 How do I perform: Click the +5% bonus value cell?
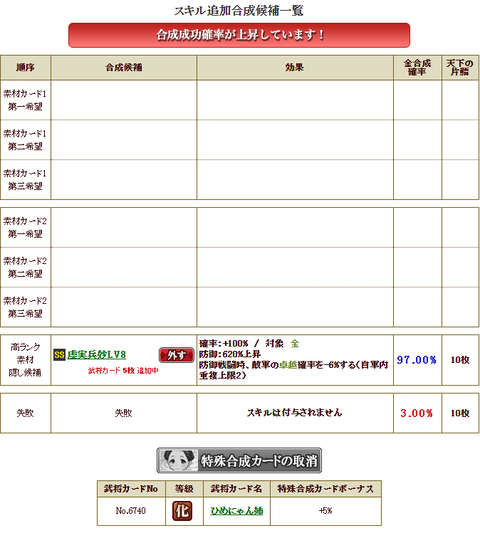point(326,511)
